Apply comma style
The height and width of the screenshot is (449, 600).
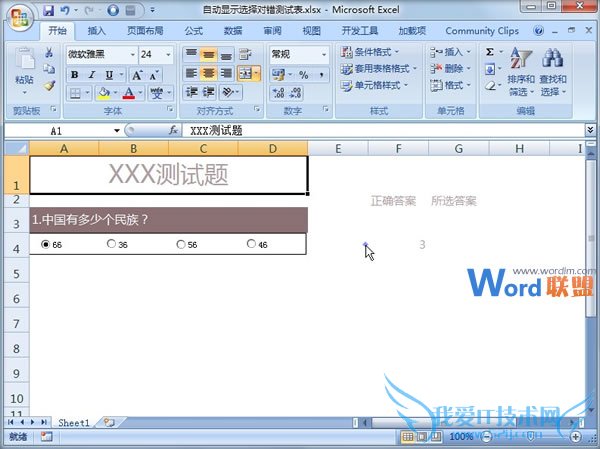(x=321, y=75)
